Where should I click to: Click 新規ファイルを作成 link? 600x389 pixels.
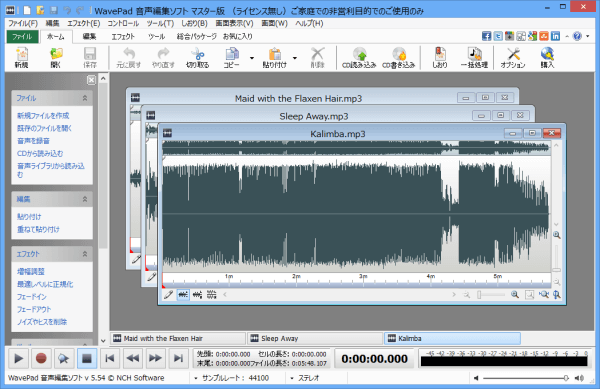pos(43,116)
